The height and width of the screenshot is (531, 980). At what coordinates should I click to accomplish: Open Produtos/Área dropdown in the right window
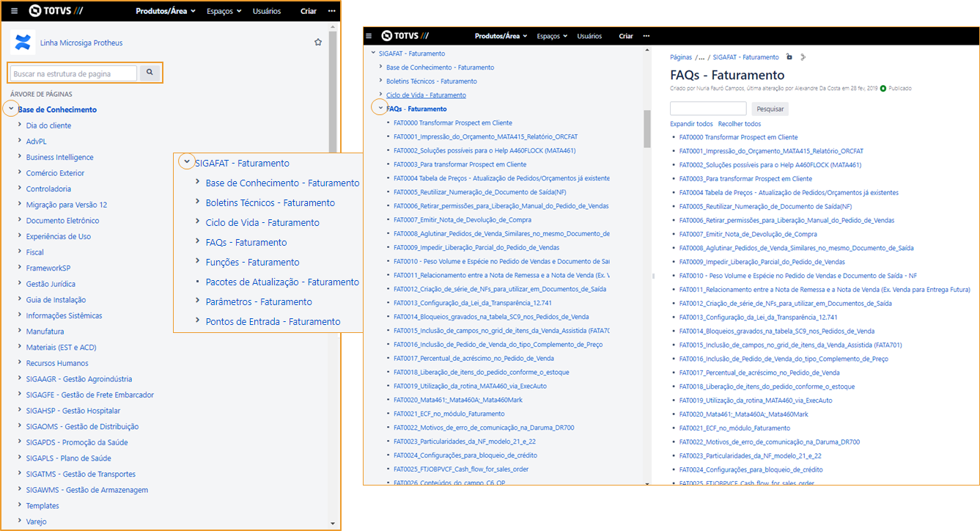click(501, 36)
